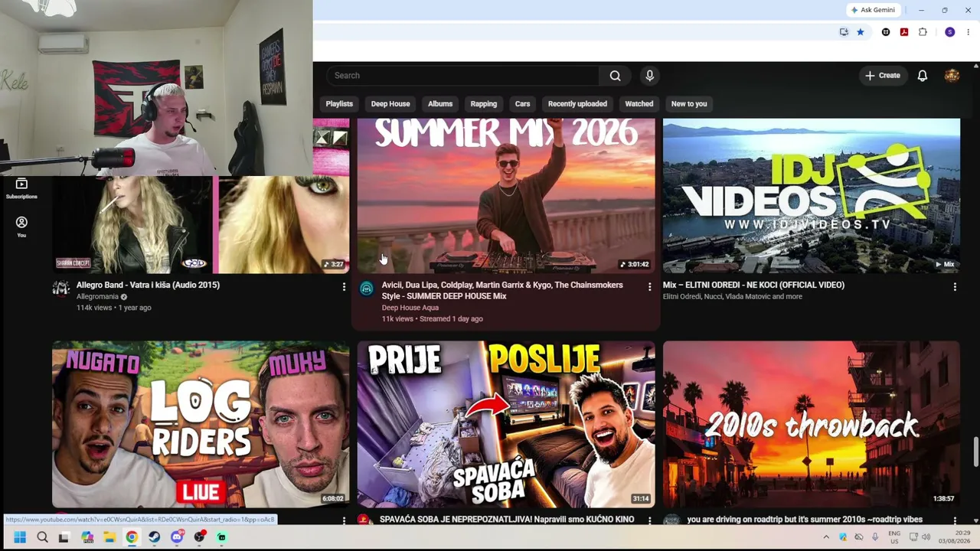
Task: Visit the Allegromania channel link
Action: click(x=97, y=297)
